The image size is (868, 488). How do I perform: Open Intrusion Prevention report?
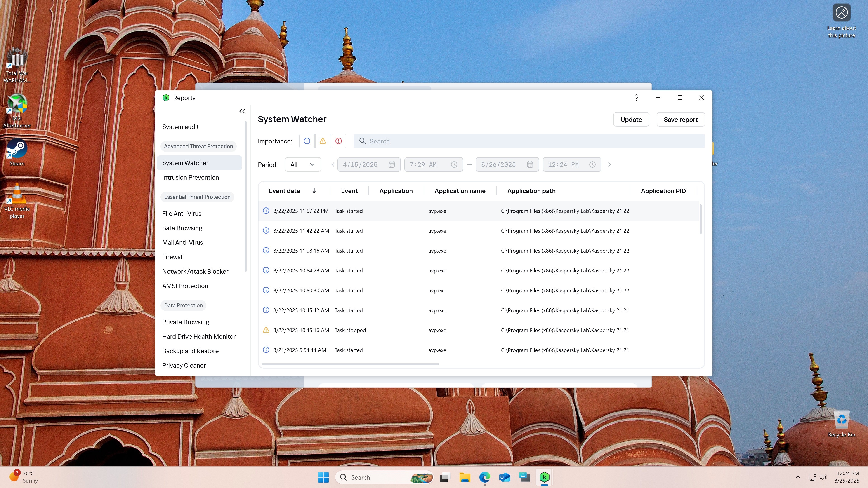(190, 178)
